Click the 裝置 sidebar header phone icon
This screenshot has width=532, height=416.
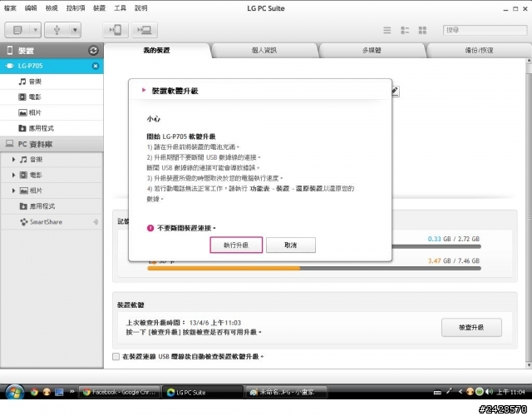click(x=10, y=50)
